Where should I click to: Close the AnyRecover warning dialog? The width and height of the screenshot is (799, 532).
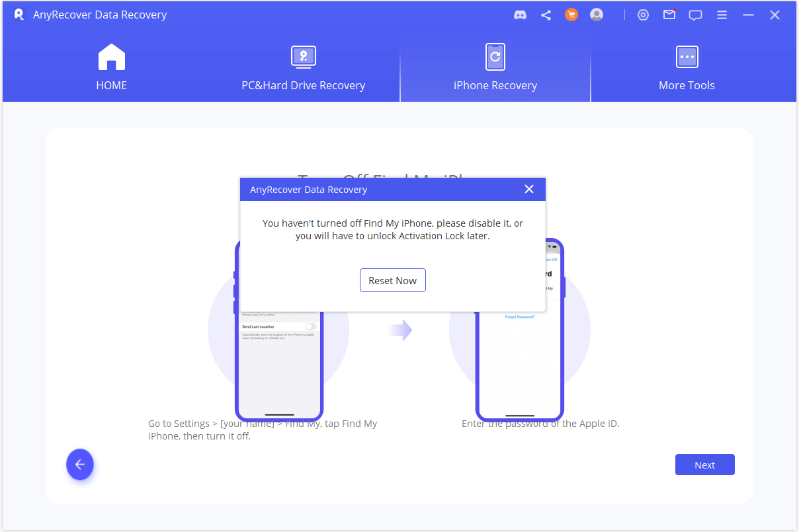pos(528,189)
